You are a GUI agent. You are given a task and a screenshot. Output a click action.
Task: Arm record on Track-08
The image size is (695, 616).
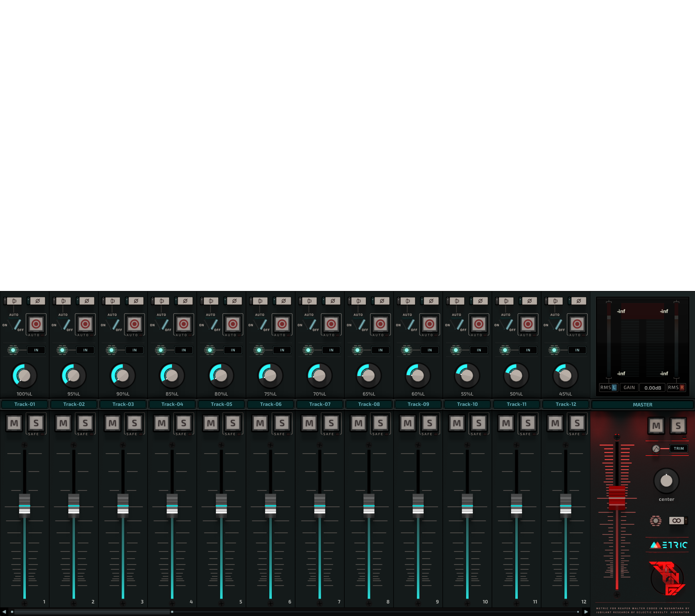pyautogui.click(x=380, y=324)
